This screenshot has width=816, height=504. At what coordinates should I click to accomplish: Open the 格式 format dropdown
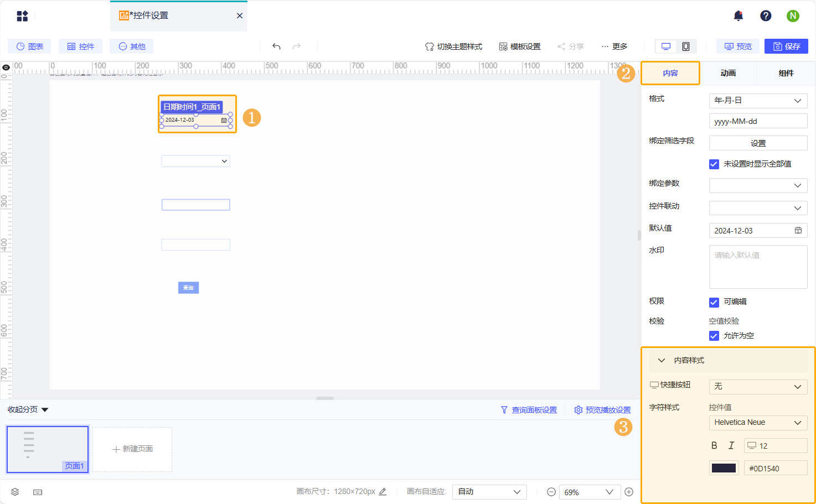click(758, 101)
